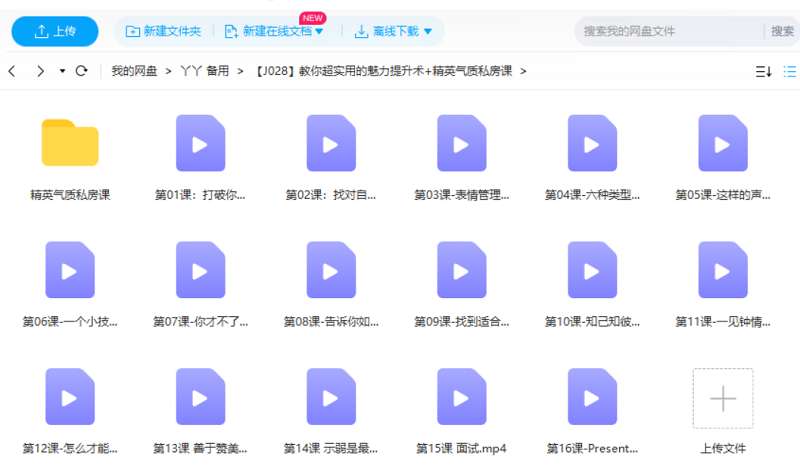This screenshot has width=800, height=475.
Task: Select the 第08课 video file icon
Action: click(331, 270)
